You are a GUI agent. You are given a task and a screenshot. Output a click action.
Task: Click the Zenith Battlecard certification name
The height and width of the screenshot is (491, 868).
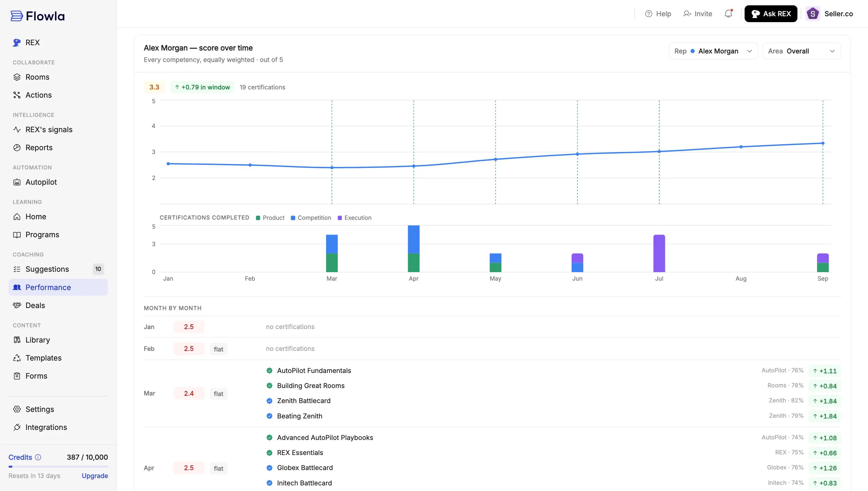click(304, 401)
